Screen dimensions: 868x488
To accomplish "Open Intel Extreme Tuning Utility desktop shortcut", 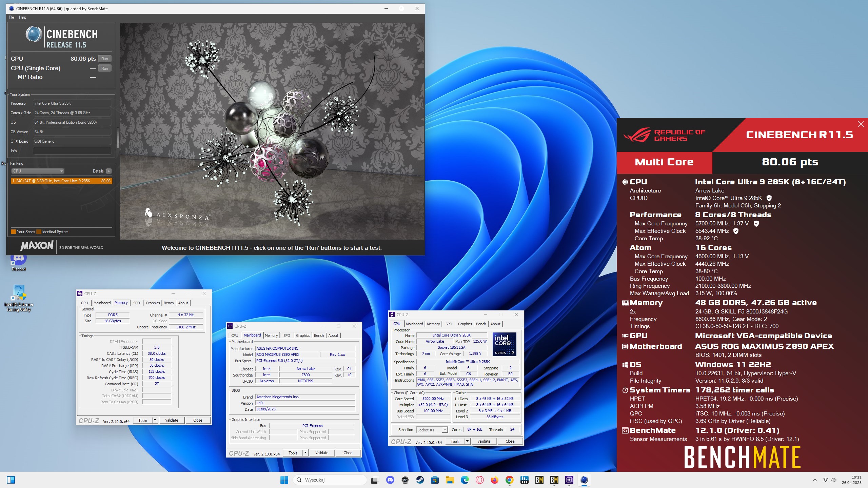I will [19, 298].
